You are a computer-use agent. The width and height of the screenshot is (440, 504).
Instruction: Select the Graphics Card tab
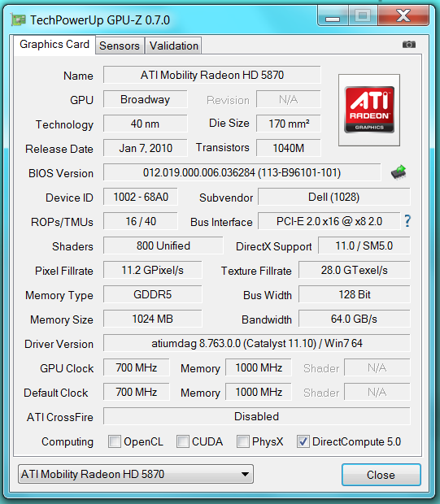(54, 45)
